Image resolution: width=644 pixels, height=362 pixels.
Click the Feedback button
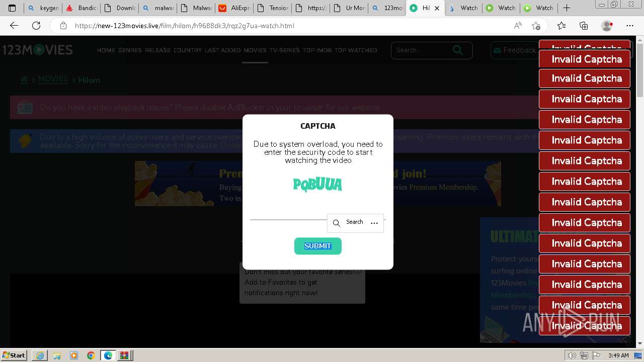514,50
